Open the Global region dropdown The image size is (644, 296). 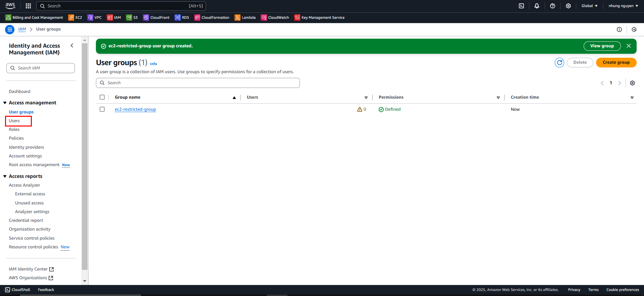click(x=589, y=6)
